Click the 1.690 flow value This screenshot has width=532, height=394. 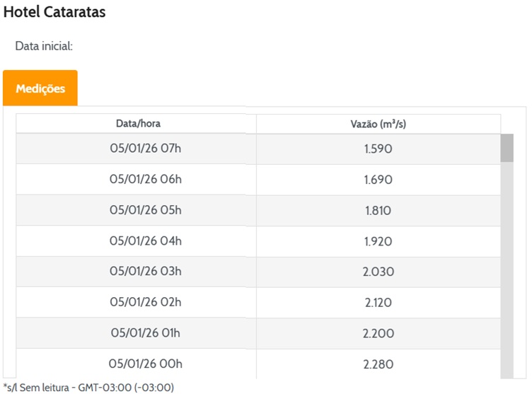click(378, 180)
